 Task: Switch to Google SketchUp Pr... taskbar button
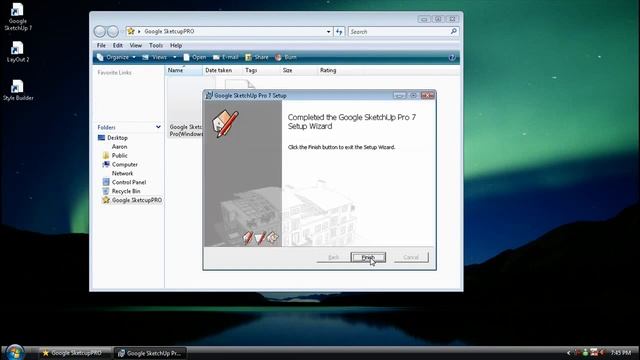click(x=151, y=353)
